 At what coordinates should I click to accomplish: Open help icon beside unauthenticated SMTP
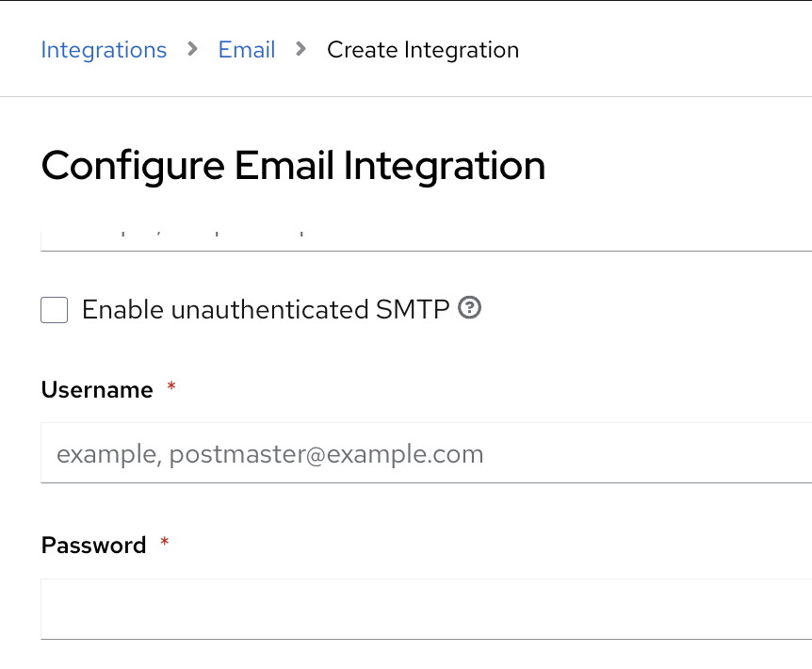[469, 307]
